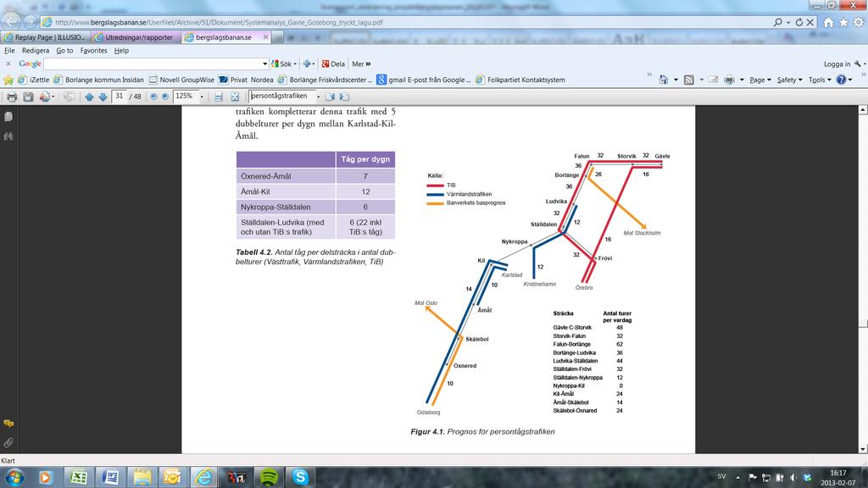Click command bar printer icon
This screenshot has height=488, width=868.
click(730, 80)
